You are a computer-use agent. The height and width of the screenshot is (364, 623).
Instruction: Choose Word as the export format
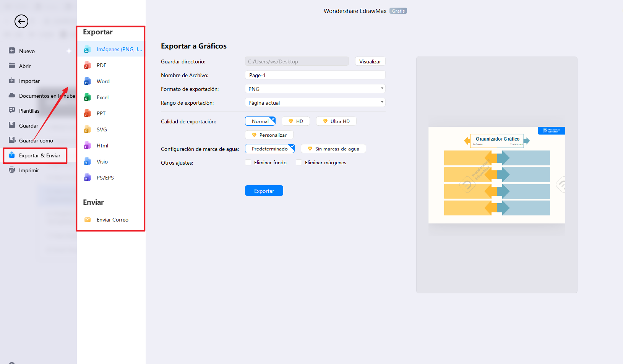tap(102, 81)
